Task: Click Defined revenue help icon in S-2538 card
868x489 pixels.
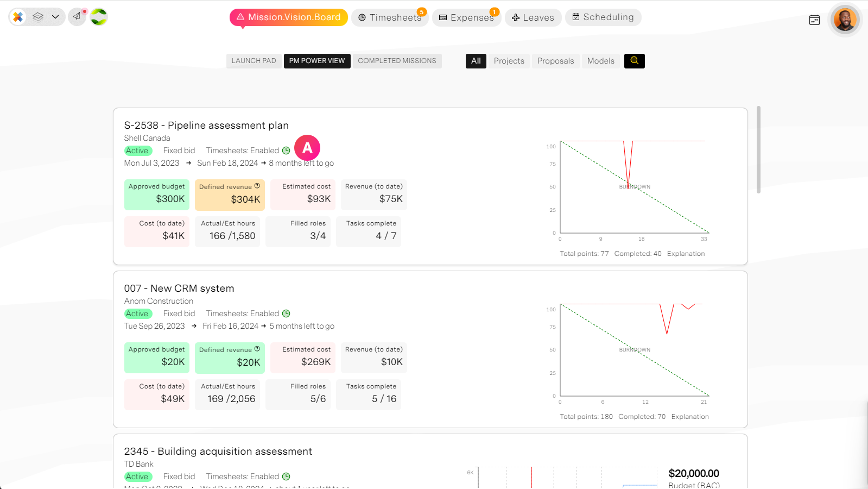Action: click(x=257, y=186)
